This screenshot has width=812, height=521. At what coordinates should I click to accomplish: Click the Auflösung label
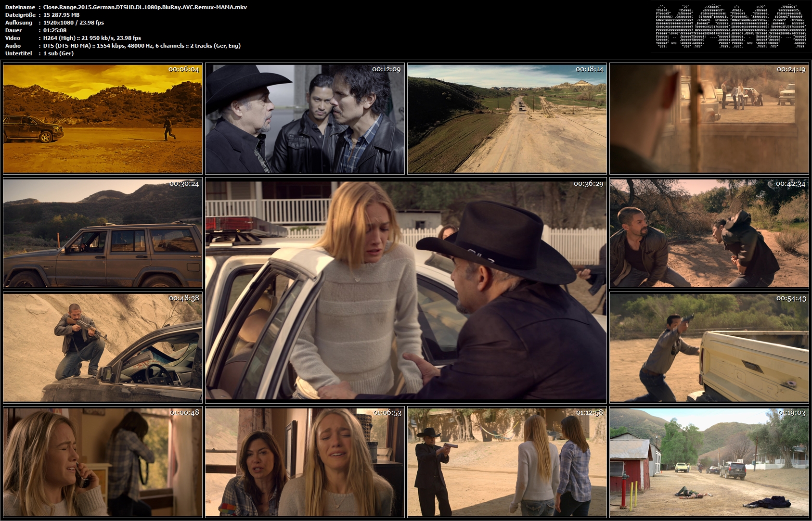click(19, 23)
